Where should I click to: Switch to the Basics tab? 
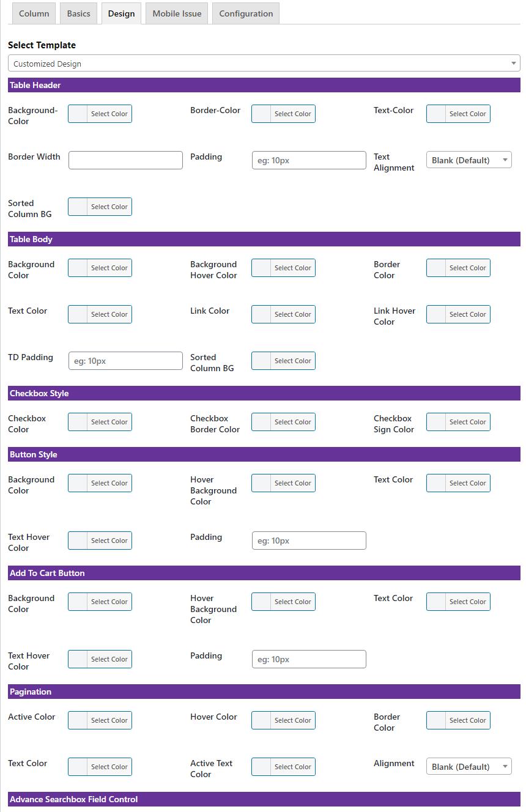(78, 13)
